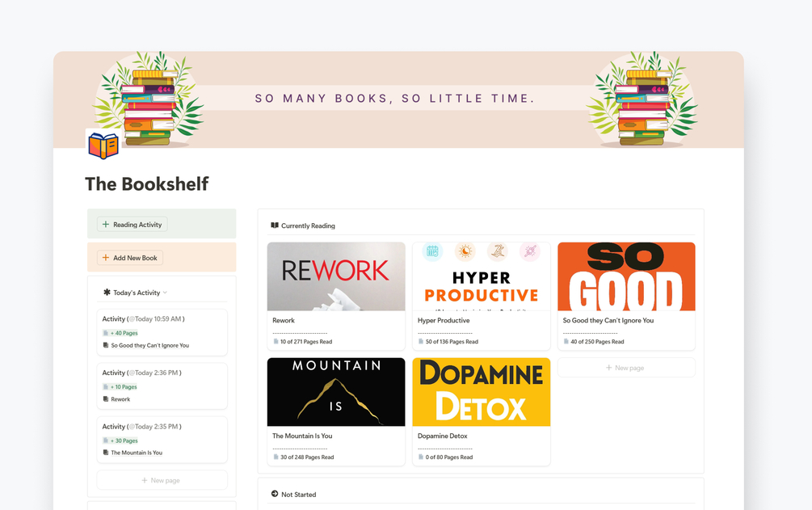
Task: Click the book icon beside Rework in activity
Action: click(x=106, y=399)
